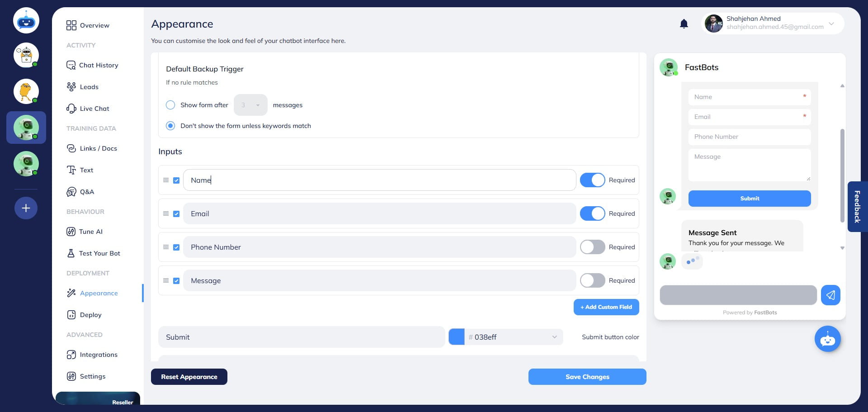Click the blue submit color swatch
The image size is (868, 412).
tap(458, 337)
